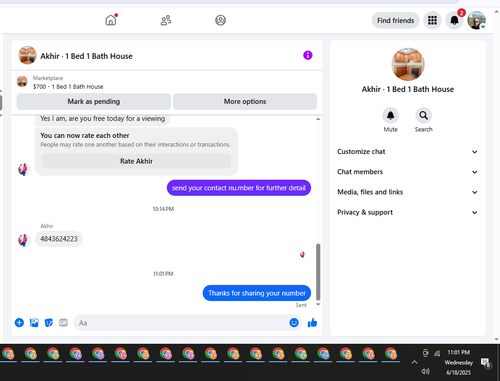Open the Friends tab icon

point(166,20)
